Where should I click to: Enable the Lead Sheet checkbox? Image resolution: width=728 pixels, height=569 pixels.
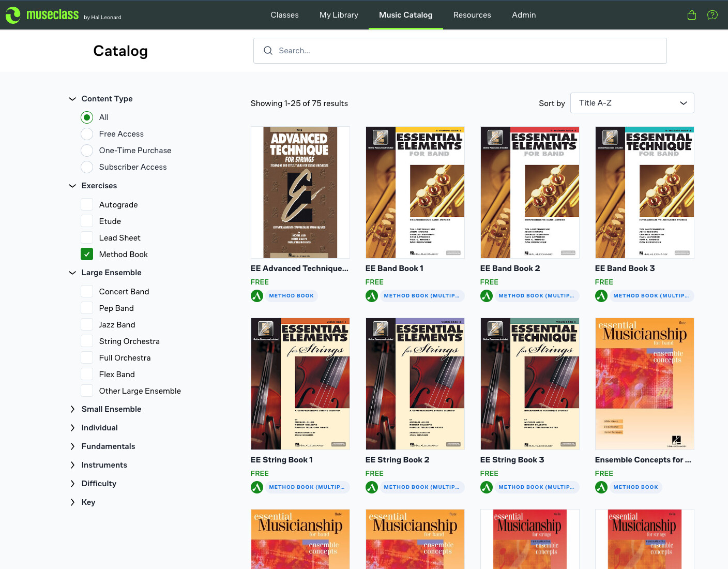[87, 238]
